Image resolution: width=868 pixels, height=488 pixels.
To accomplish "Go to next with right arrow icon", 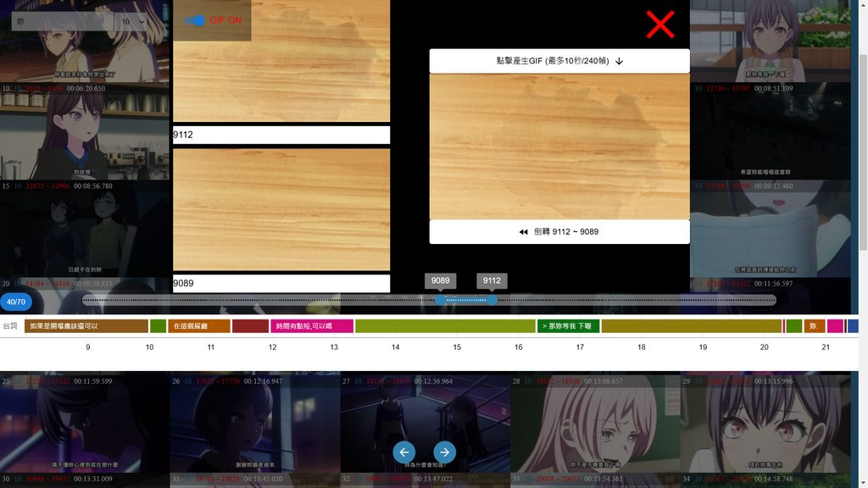I will (x=445, y=452).
